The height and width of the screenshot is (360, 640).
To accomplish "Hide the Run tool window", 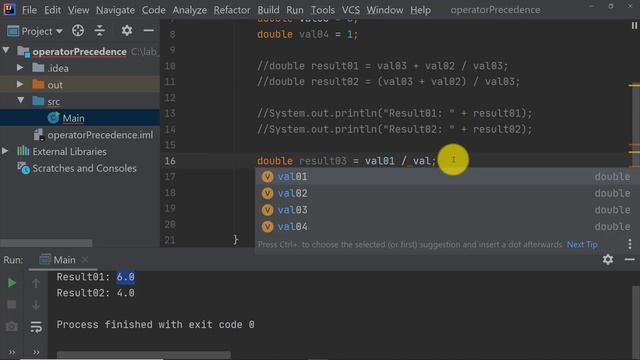I will click(x=629, y=260).
